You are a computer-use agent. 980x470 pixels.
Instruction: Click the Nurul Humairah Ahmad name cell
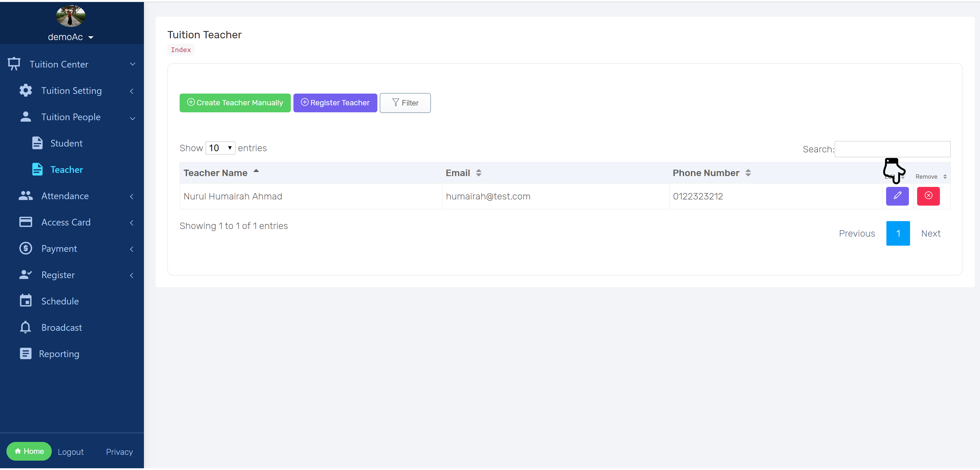click(311, 197)
